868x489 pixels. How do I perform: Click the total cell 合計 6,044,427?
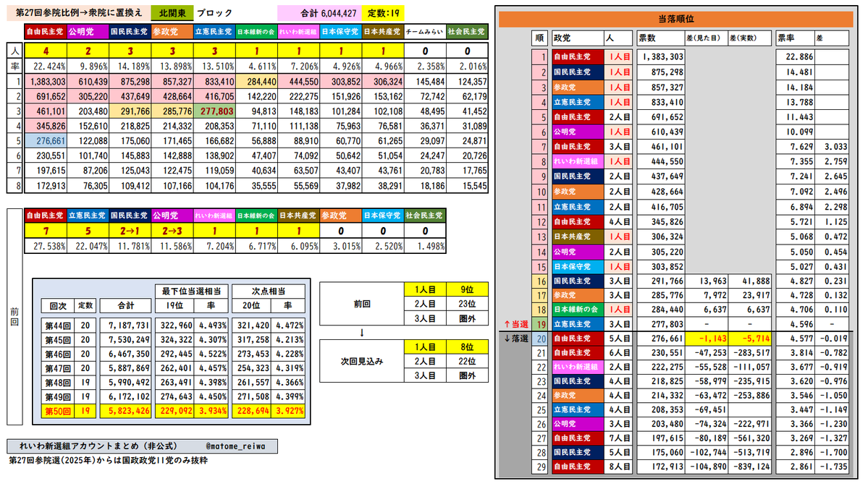(x=319, y=13)
